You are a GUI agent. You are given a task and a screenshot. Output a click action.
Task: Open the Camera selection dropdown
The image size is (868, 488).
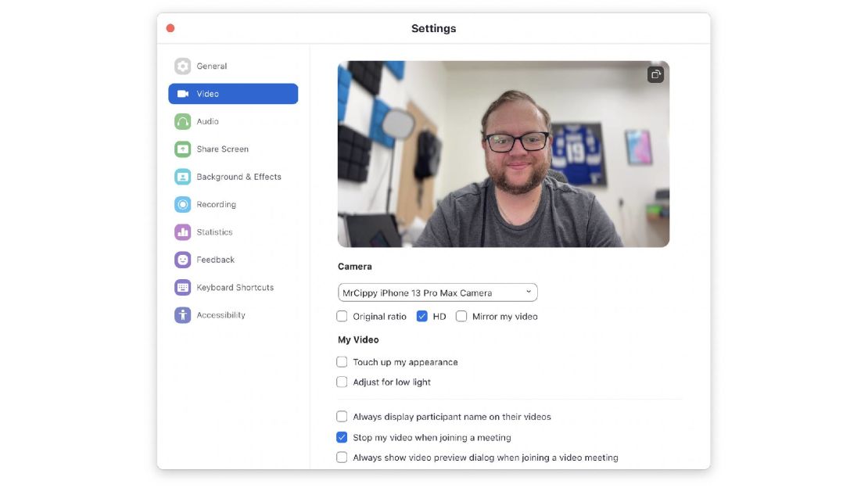click(437, 292)
